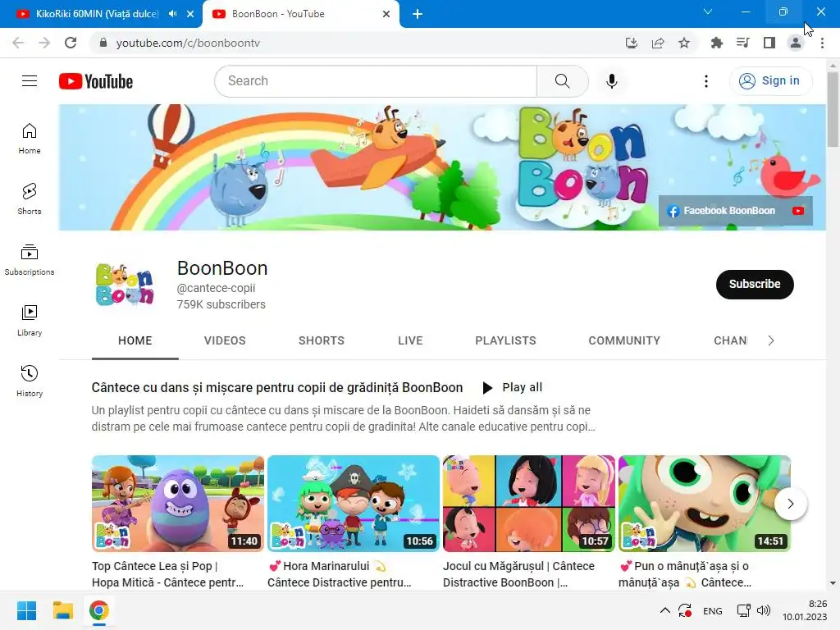Open Chrome extensions puzzle icon
Image resolution: width=840 pixels, height=630 pixels.
(717, 43)
